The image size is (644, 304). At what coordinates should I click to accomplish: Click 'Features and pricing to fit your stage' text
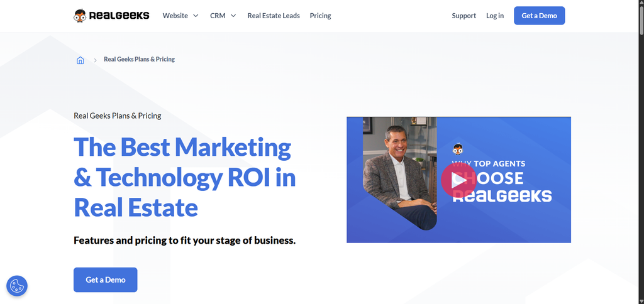(x=184, y=241)
